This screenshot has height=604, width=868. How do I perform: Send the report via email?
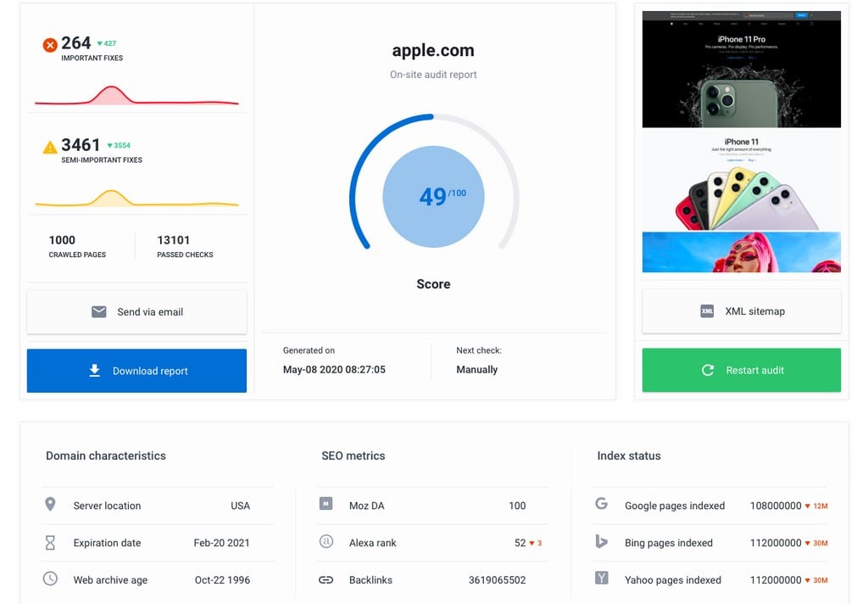tap(136, 311)
